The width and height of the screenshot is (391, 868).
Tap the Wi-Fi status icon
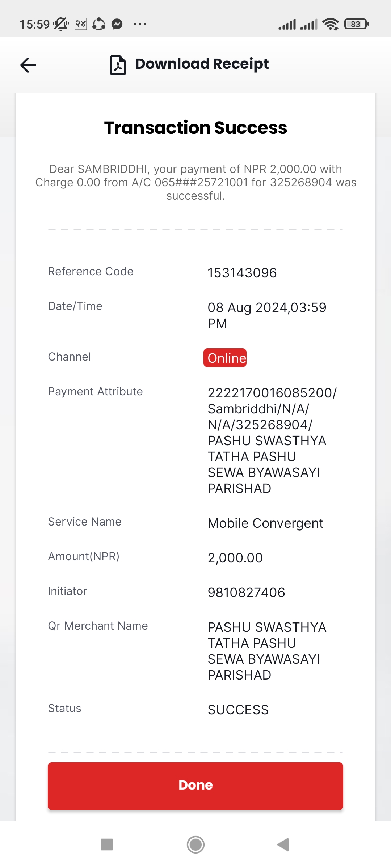331,24
